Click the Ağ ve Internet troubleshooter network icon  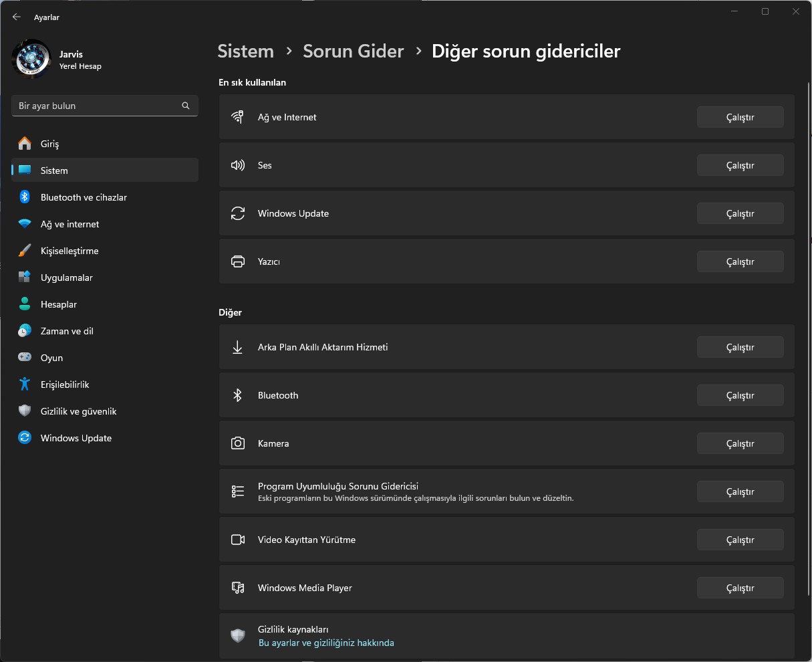coord(237,117)
